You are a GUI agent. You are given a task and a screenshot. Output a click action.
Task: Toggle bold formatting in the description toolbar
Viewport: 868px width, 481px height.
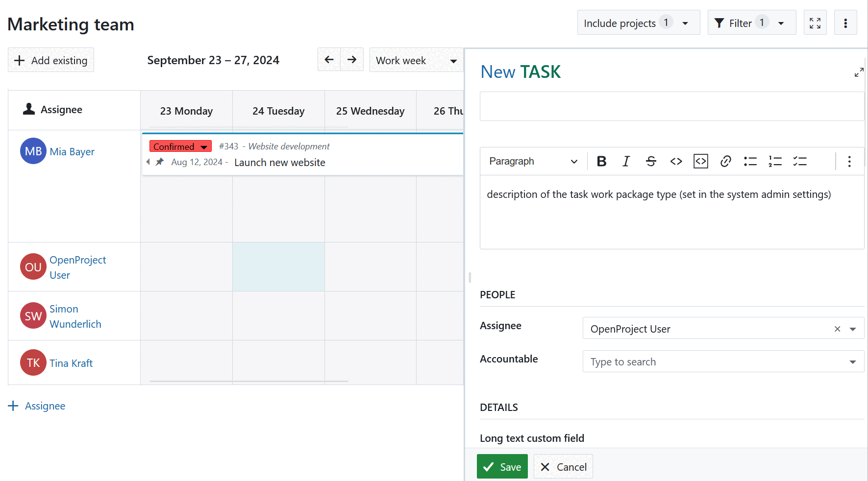click(x=601, y=161)
